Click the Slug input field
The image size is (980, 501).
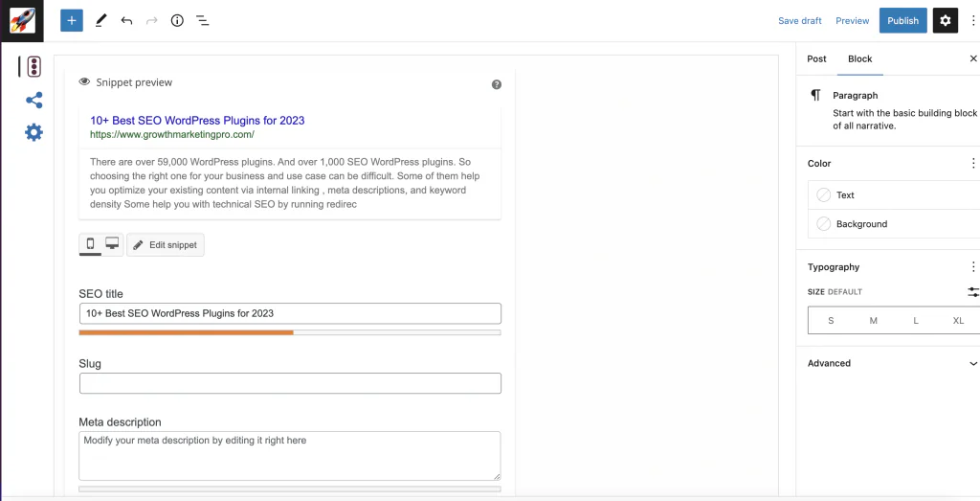tap(290, 383)
